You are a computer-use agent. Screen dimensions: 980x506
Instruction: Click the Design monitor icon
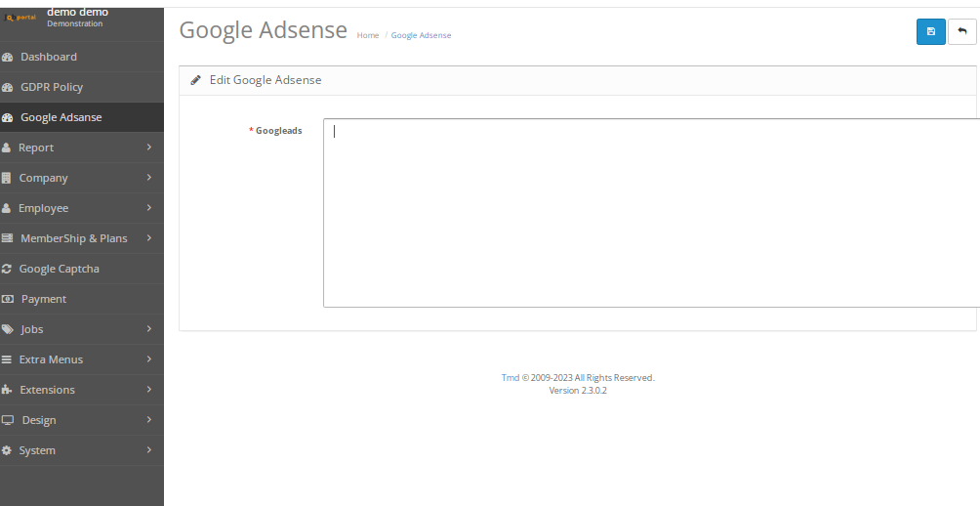pyautogui.click(x=8, y=421)
